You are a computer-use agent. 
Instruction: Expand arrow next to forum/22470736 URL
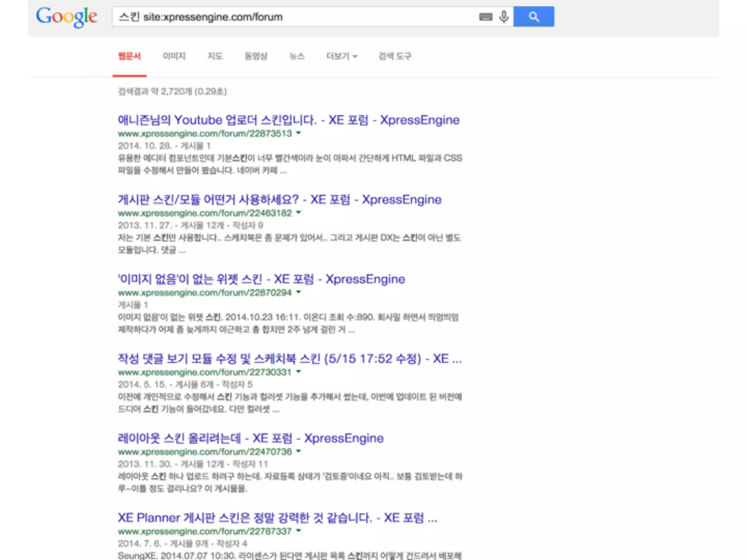pyautogui.click(x=299, y=451)
